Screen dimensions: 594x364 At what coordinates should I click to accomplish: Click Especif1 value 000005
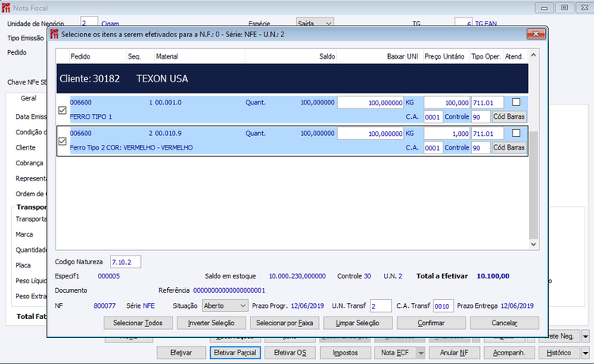[109, 276]
